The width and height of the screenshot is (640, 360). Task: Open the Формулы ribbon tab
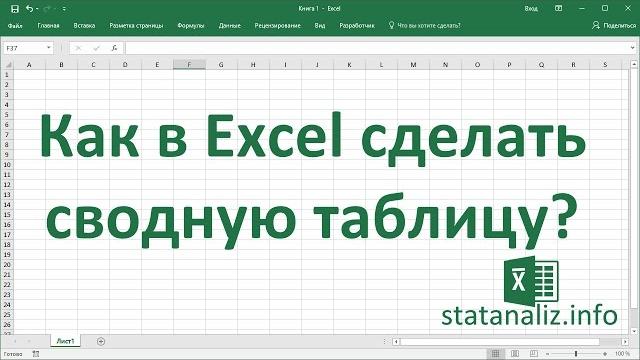coord(191,26)
